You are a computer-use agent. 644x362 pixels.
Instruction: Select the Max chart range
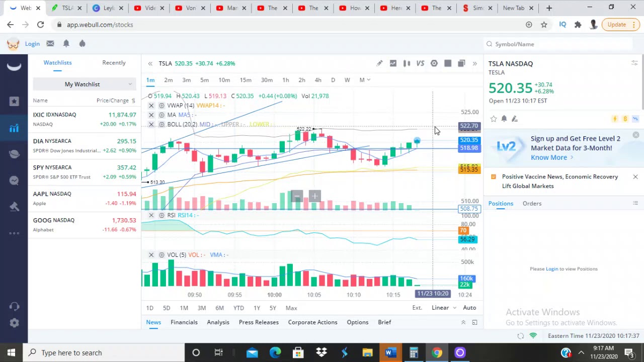point(291,308)
